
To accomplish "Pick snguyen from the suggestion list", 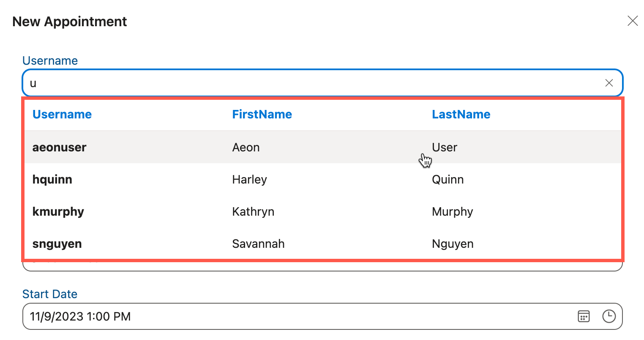I will click(169, 244).
